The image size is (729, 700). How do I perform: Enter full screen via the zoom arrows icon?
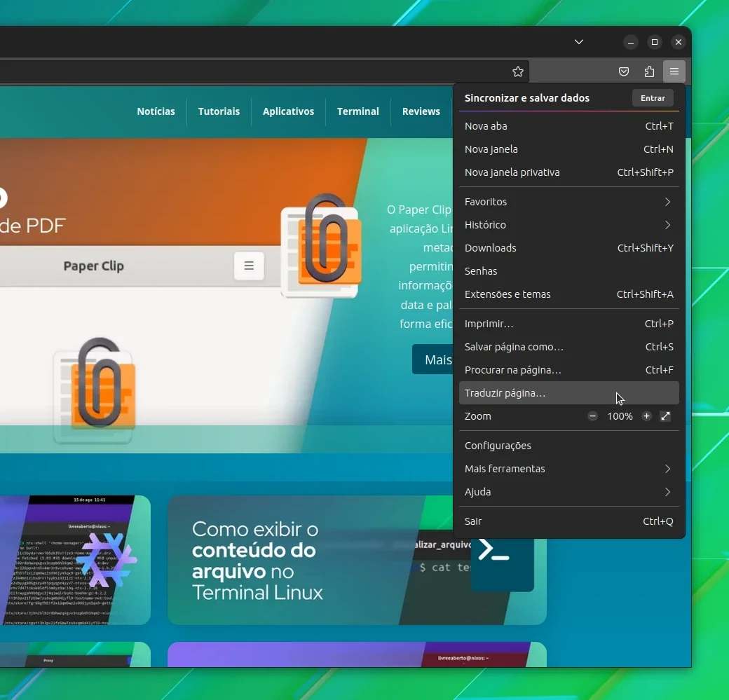[x=665, y=416]
